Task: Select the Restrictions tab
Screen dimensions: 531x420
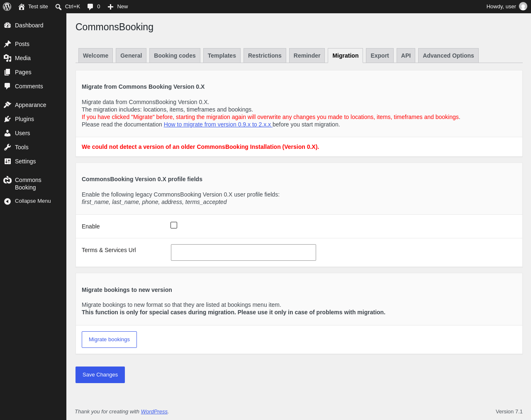Action: coord(265,56)
